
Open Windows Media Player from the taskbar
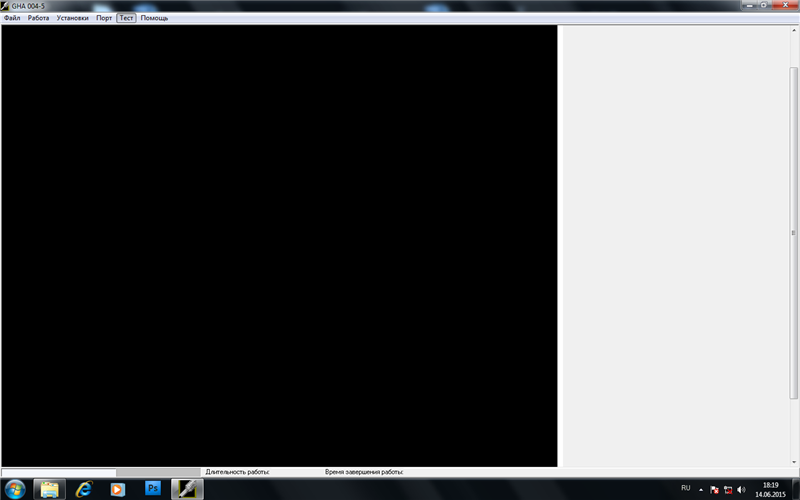(118, 488)
